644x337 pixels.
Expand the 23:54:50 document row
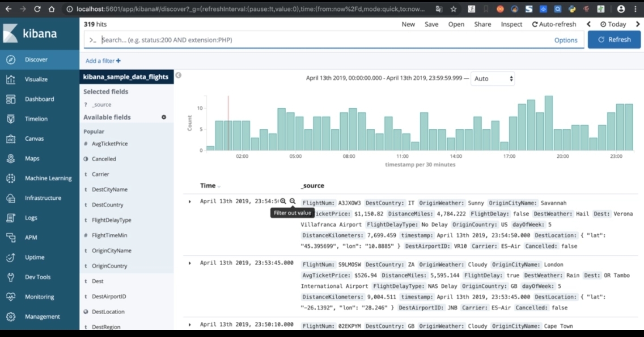tap(190, 202)
